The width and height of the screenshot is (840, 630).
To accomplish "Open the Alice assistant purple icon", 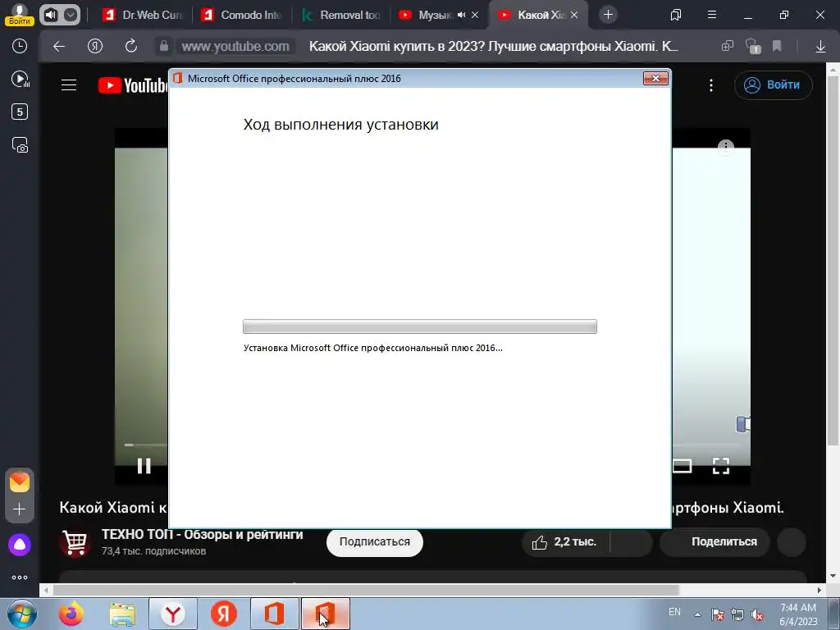I will (x=20, y=545).
